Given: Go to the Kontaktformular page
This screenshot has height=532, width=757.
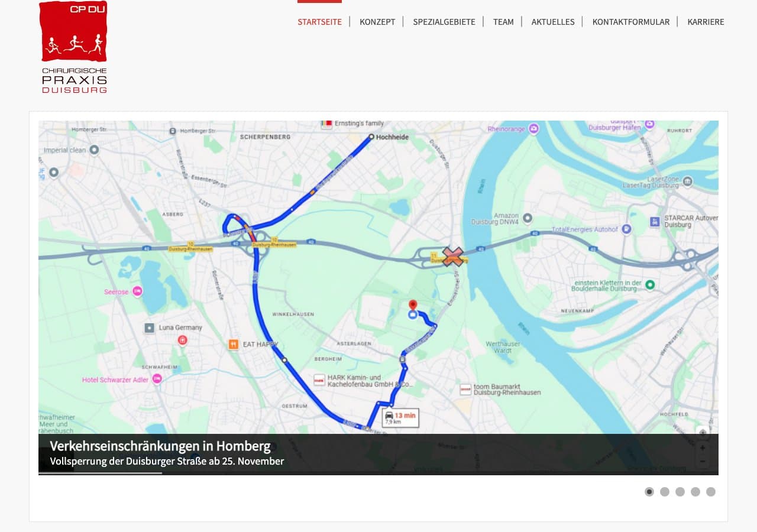Looking at the screenshot, I should click(x=631, y=22).
